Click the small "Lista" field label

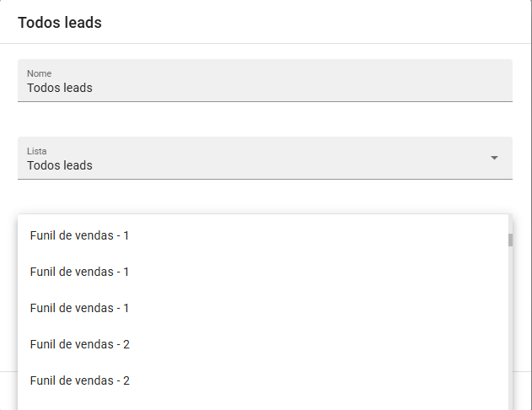pyautogui.click(x=37, y=151)
